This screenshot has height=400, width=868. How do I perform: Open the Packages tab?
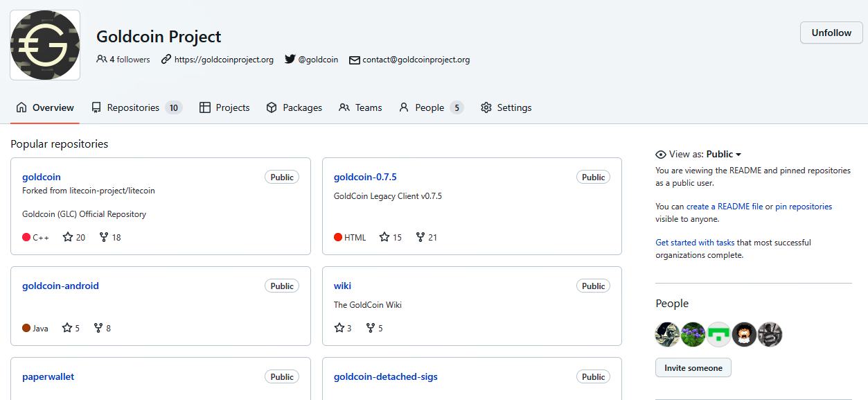point(294,107)
